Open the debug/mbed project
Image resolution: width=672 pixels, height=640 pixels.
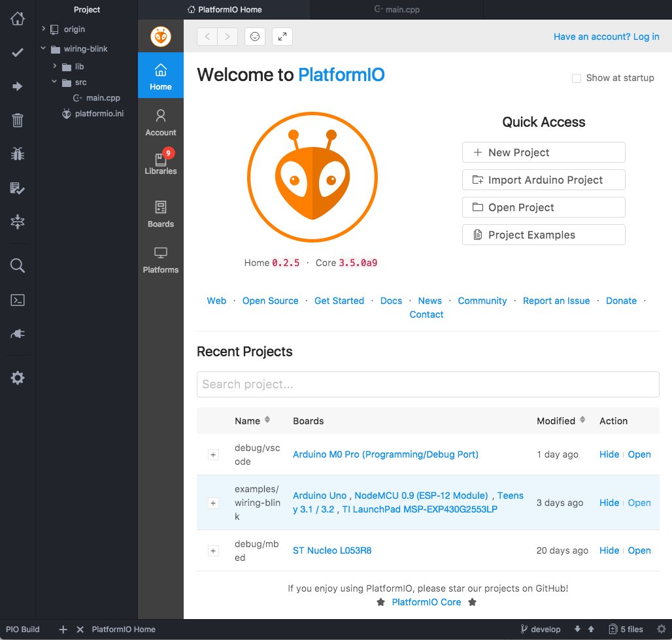(639, 550)
